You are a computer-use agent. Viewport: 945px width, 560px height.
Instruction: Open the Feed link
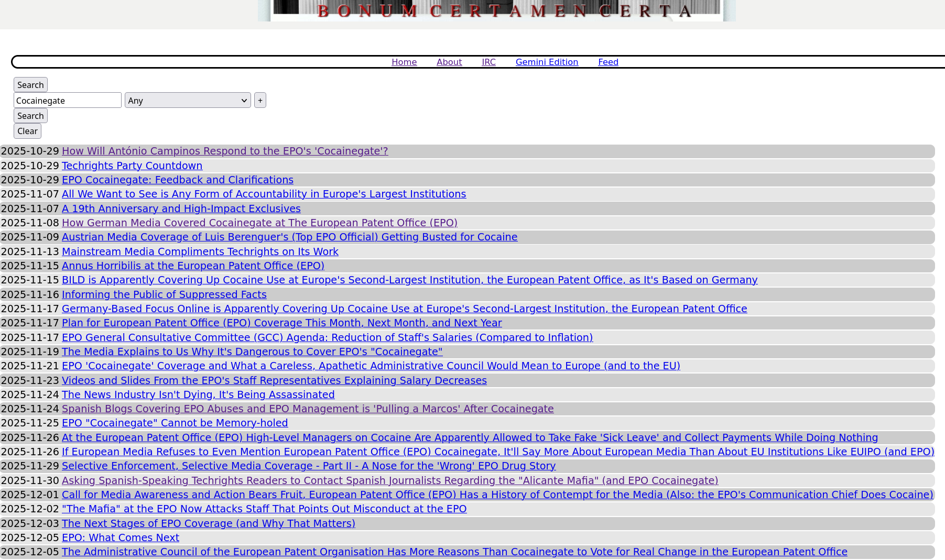[608, 62]
